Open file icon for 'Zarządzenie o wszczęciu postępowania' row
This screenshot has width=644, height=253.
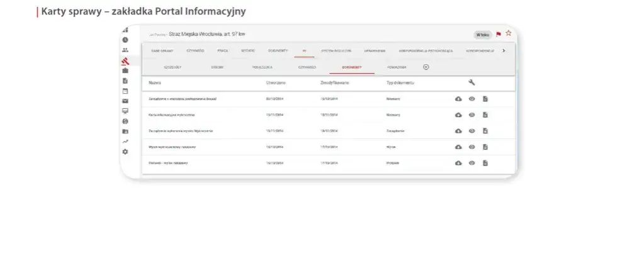point(485,99)
